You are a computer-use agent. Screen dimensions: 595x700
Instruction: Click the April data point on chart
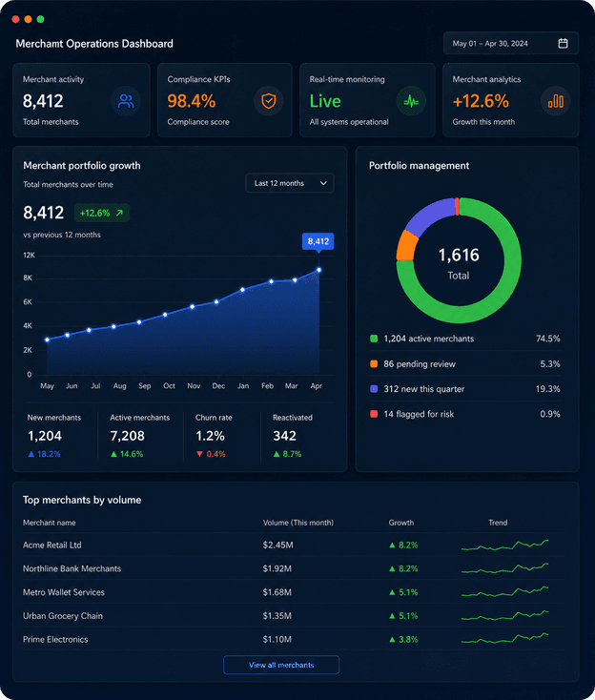[x=318, y=270]
